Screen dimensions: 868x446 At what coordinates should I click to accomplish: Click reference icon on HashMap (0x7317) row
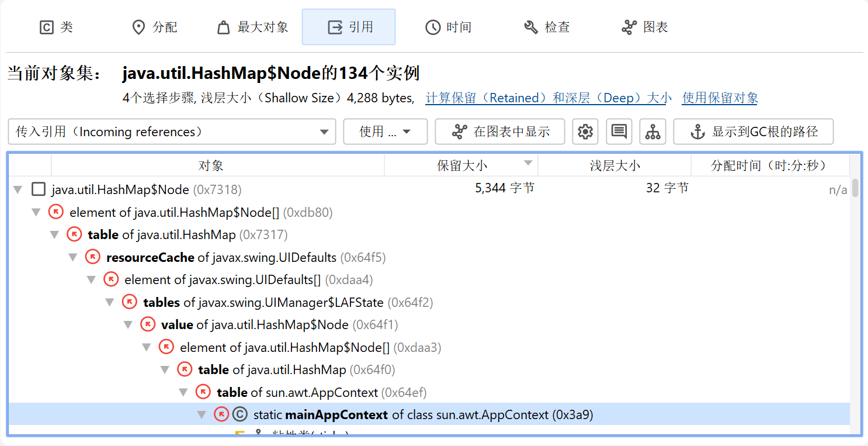point(74,234)
